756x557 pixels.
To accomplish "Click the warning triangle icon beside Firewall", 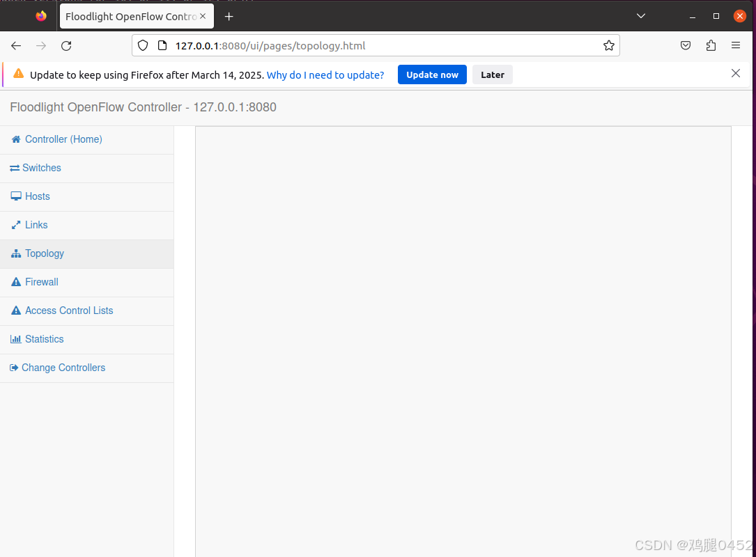I will (16, 282).
